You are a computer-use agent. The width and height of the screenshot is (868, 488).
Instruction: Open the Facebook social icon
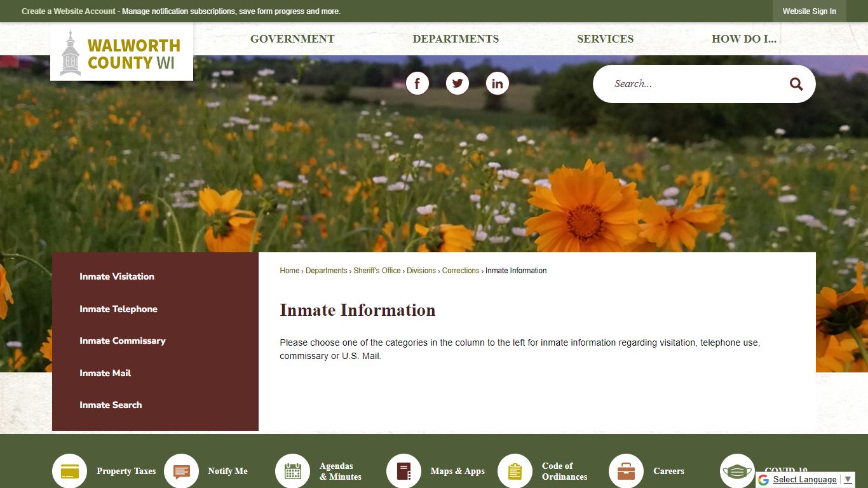pos(417,83)
